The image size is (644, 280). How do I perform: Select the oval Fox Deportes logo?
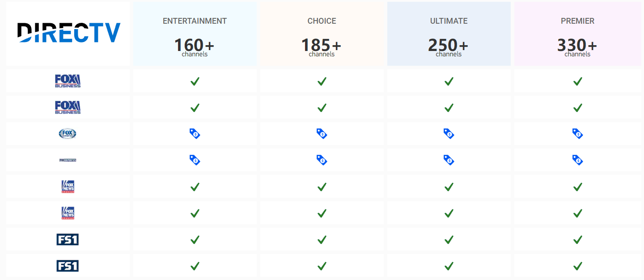(68, 133)
